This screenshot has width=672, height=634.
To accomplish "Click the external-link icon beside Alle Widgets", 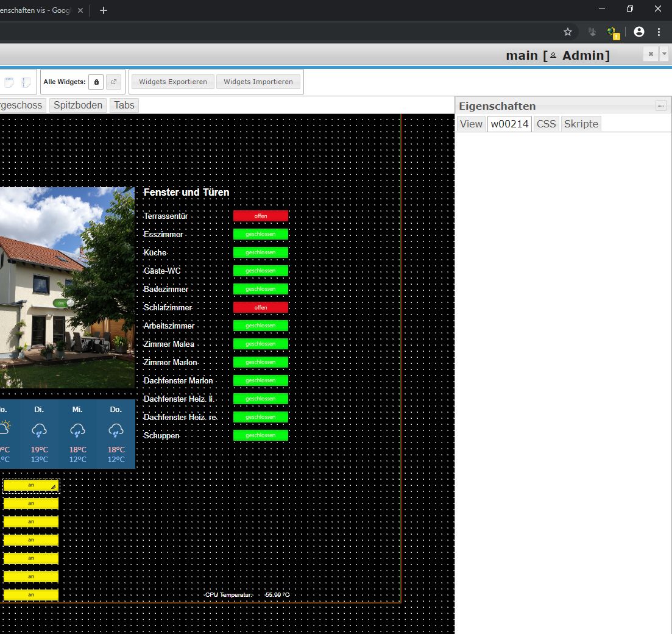I will click(x=113, y=82).
